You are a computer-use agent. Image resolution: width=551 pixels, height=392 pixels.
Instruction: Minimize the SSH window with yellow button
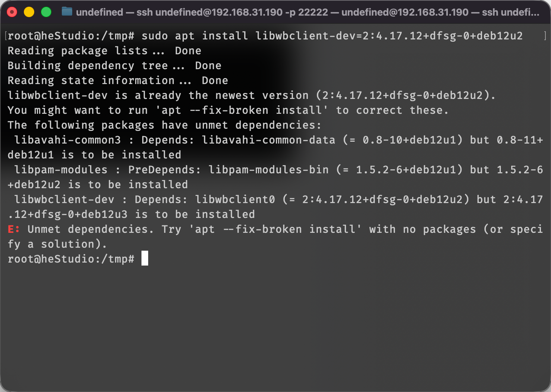coord(29,12)
